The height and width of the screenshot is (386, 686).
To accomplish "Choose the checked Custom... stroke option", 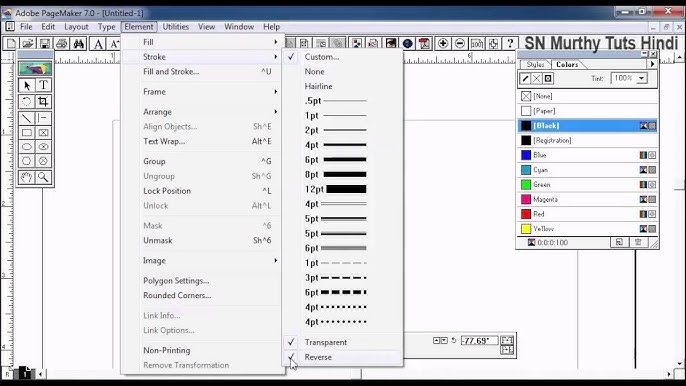I will click(x=343, y=57).
